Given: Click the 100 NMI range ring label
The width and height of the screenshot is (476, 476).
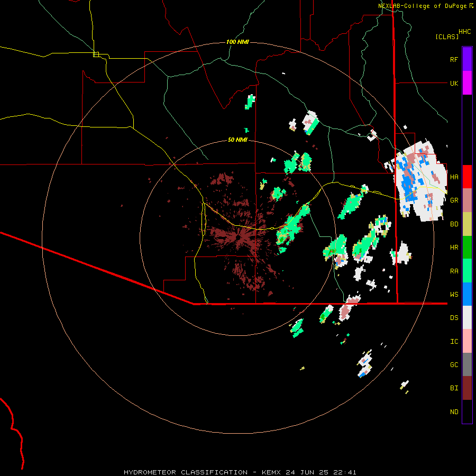Looking at the screenshot, I should pos(237,42).
